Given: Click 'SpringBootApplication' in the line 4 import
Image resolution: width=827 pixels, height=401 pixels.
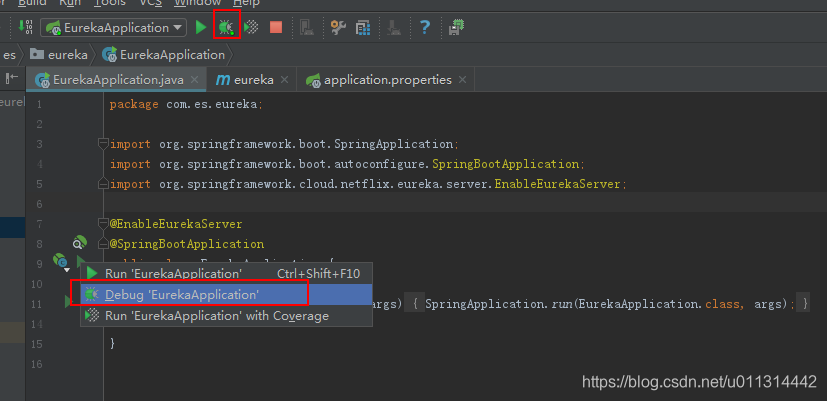Looking at the screenshot, I should (505, 164).
